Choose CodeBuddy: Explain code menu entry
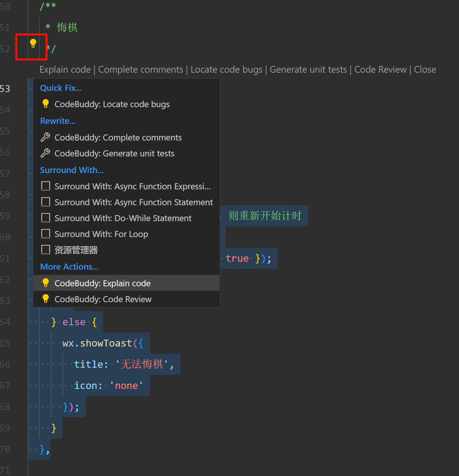The height and width of the screenshot is (476, 459). (x=103, y=283)
